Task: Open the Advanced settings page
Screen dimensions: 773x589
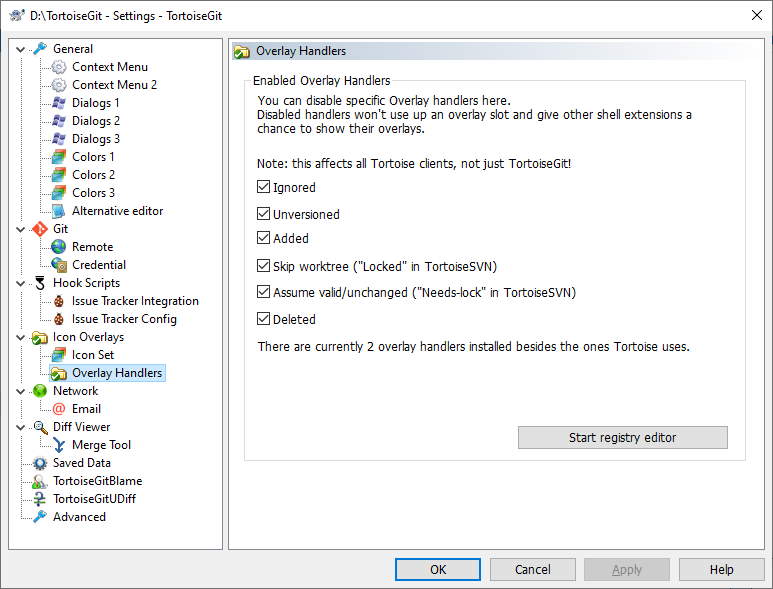Action: [x=79, y=517]
